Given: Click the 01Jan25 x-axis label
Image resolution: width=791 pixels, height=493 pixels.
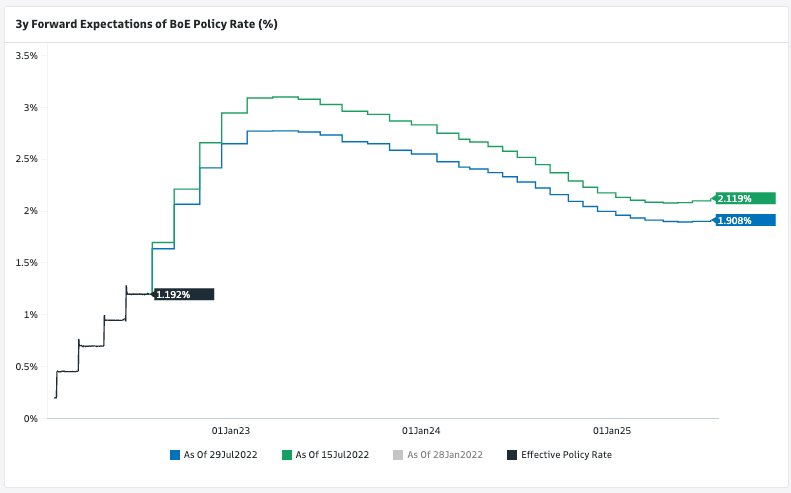Looking at the screenshot, I should 612,431.
